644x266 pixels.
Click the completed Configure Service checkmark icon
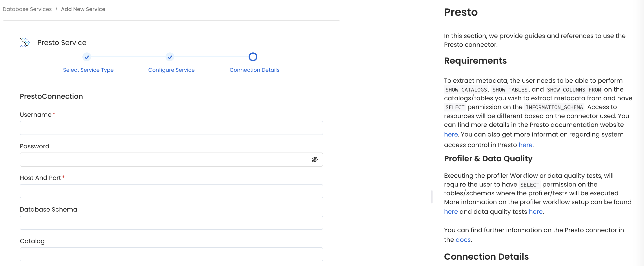point(170,57)
